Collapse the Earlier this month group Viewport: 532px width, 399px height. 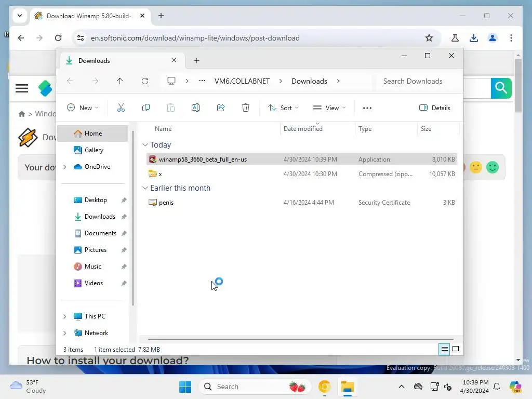pyautogui.click(x=145, y=188)
